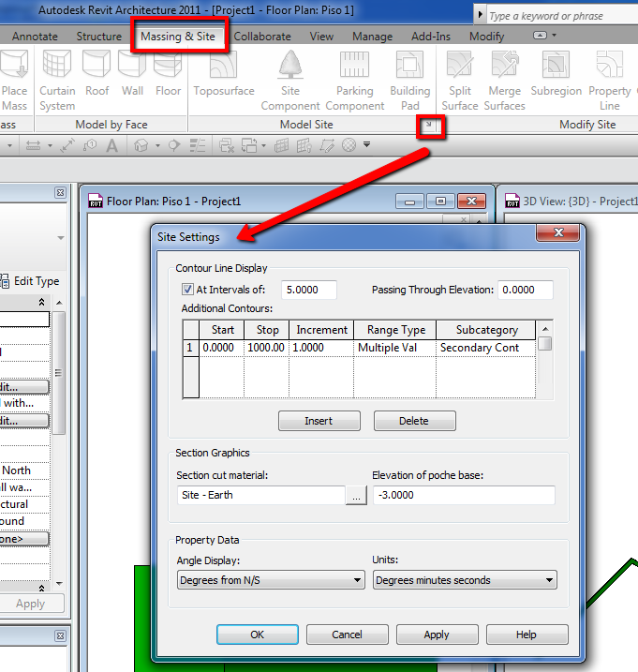The height and width of the screenshot is (672, 638).
Task: Click the pencil sketch toolbar icon
Action: coord(327,145)
